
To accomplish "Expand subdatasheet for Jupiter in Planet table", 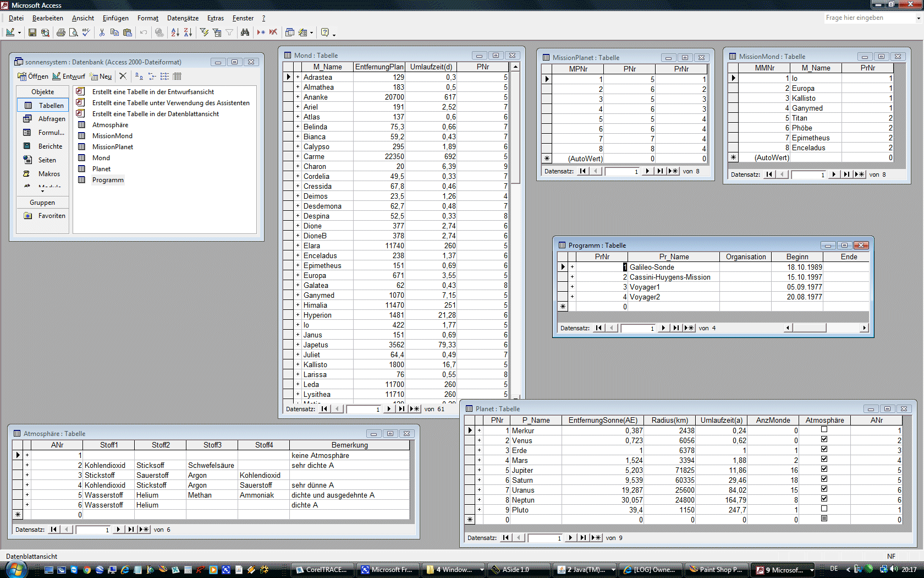I will 479,471.
